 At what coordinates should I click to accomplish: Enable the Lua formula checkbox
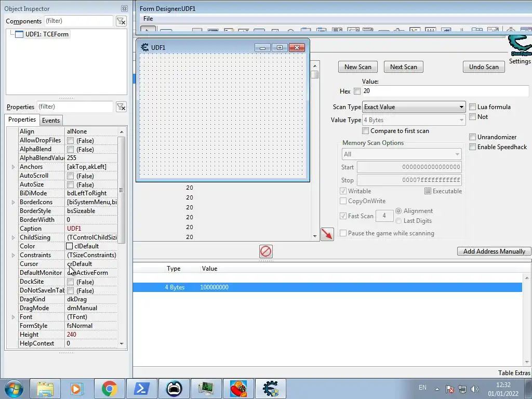pyautogui.click(x=472, y=107)
